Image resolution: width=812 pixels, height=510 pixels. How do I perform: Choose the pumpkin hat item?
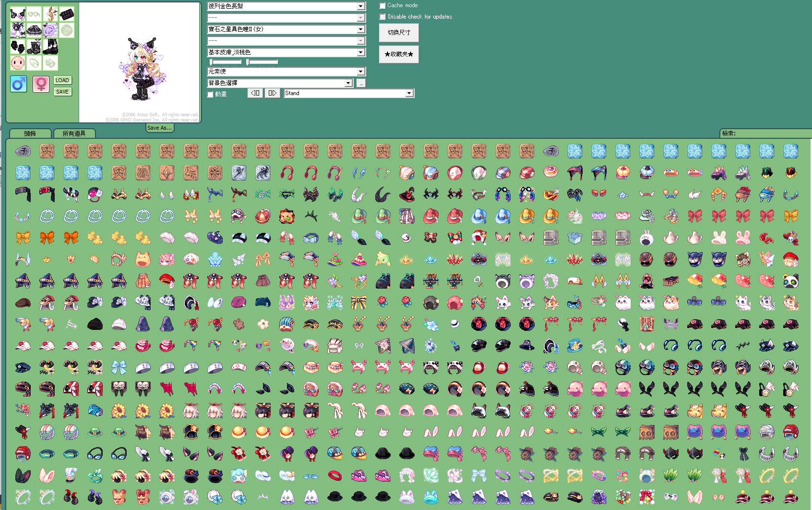pyautogui.click(x=622, y=173)
